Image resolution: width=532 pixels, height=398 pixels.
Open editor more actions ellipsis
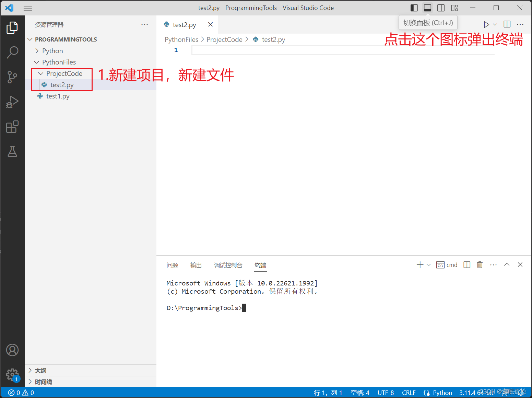point(520,24)
